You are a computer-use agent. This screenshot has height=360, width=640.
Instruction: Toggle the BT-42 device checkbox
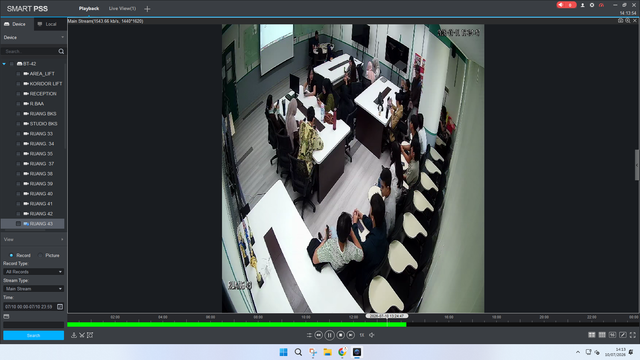click(12, 64)
